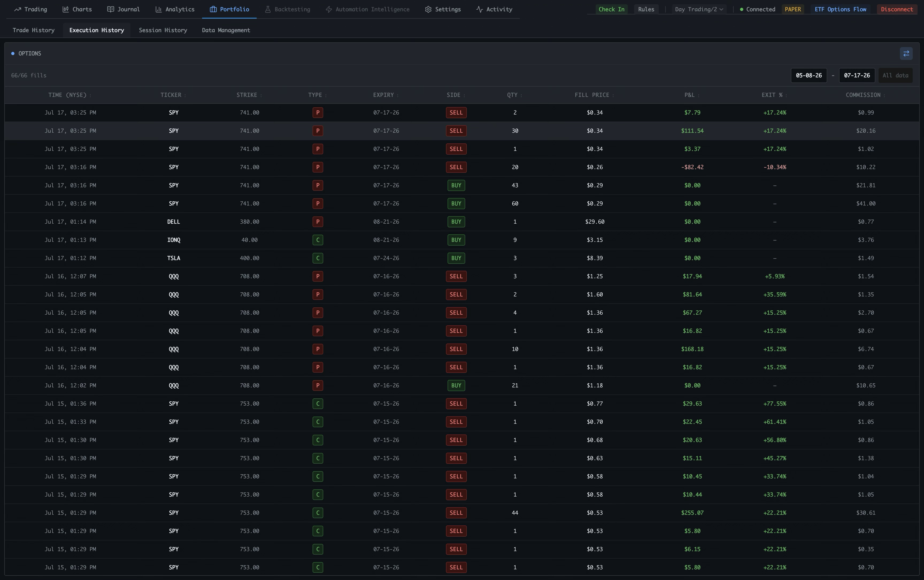Click the $255.07 P&L value
Screen dimensions: 924x580
pyautogui.click(x=692, y=513)
